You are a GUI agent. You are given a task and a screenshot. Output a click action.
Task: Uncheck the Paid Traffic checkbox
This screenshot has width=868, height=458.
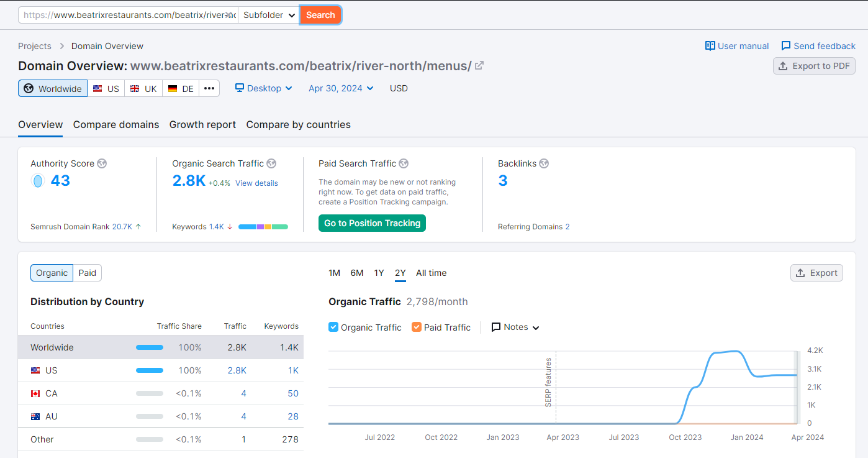pyautogui.click(x=417, y=327)
